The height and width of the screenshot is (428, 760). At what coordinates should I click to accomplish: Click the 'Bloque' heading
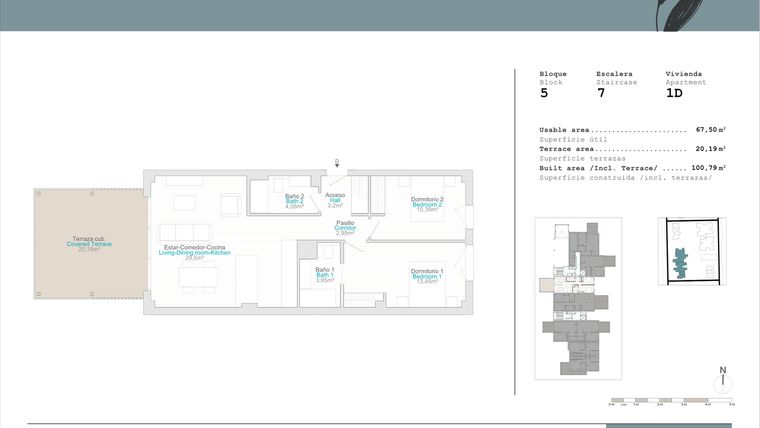click(553, 74)
